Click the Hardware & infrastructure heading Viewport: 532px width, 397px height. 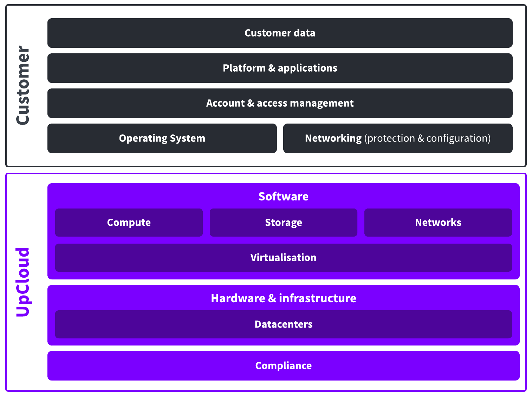284,298
